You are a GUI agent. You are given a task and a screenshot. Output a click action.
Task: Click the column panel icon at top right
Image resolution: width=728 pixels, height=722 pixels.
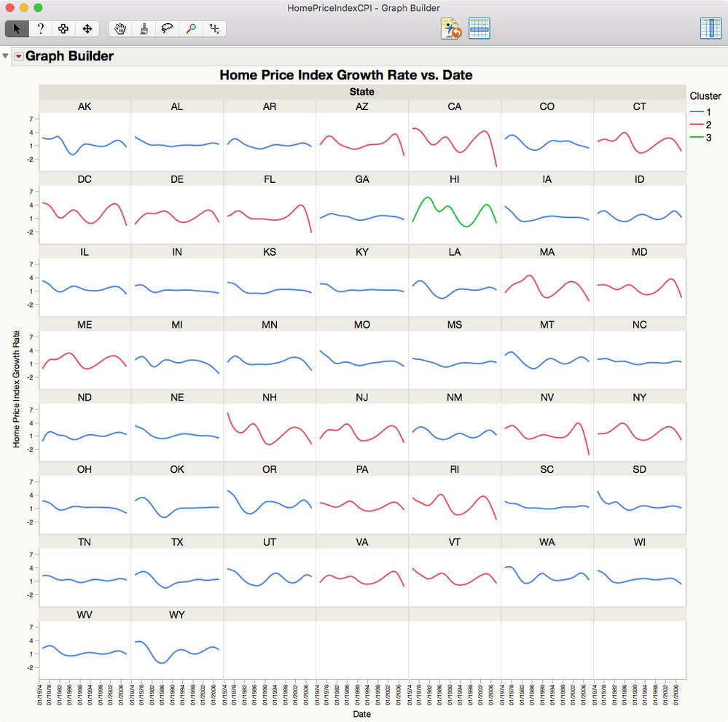pyautogui.click(x=711, y=29)
